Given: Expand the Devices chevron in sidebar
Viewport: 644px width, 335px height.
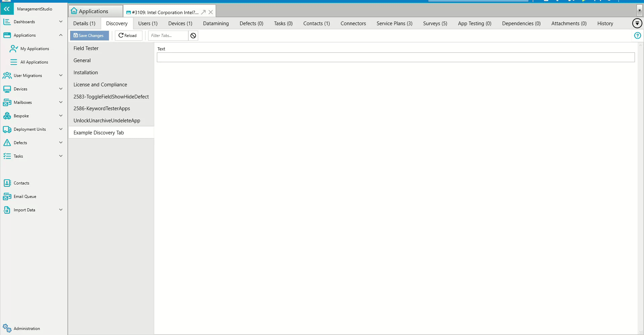Looking at the screenshot, I should click(61, 89).
